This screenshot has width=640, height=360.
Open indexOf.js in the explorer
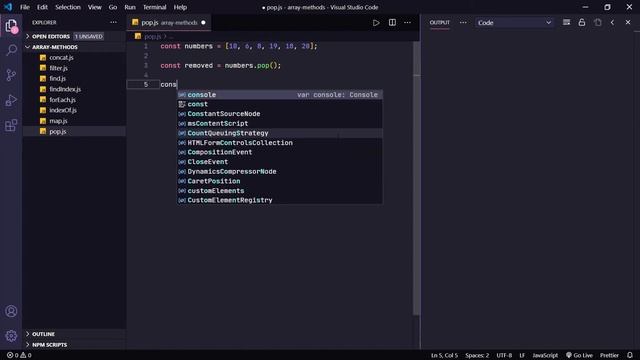point(74,110)
